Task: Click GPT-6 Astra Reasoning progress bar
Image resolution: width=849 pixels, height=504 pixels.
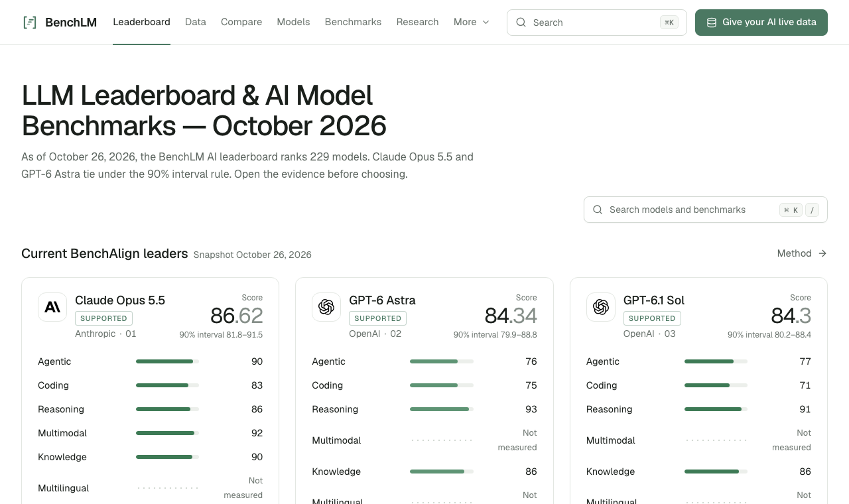Action: (x=442, y=409)
